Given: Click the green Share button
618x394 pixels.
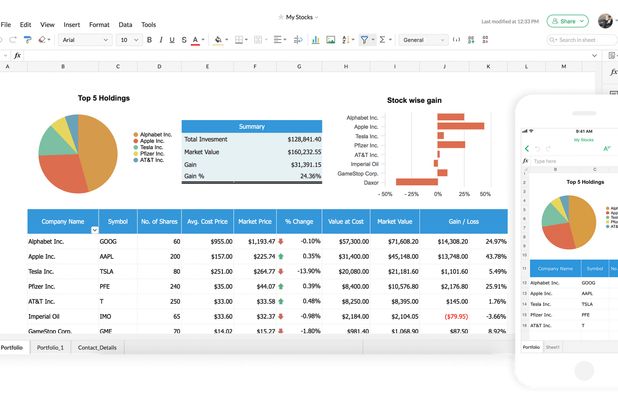Looking at the screenshot, I should [568, 21].
